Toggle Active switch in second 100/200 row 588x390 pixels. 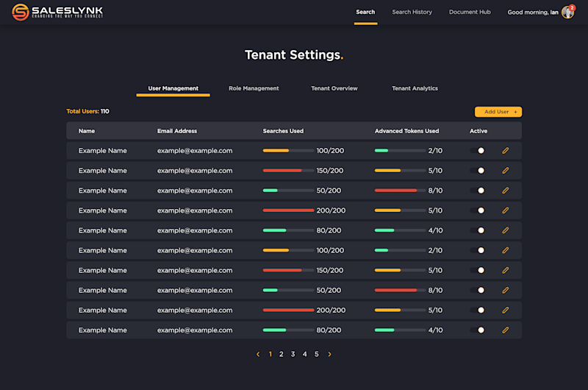point(477,250)
